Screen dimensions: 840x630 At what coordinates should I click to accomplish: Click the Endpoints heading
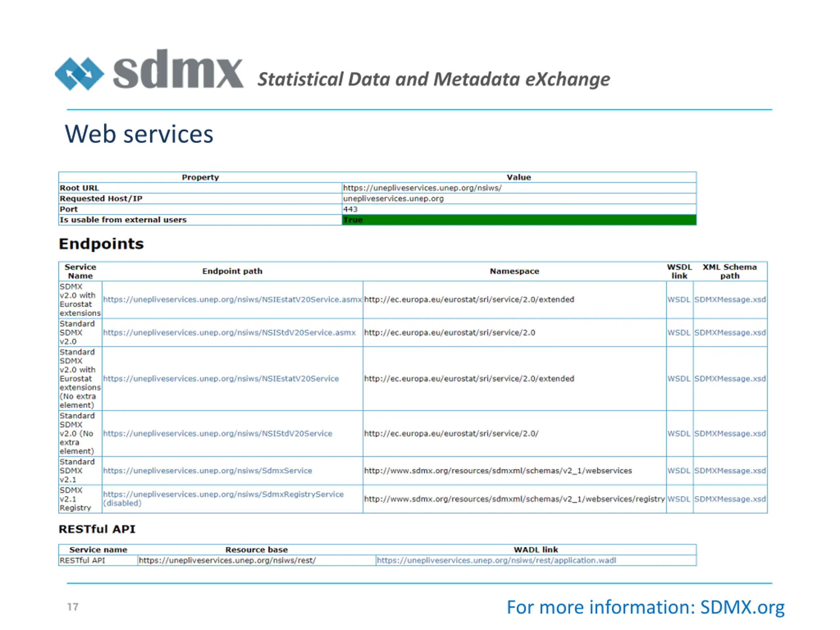tap(101, 244)
